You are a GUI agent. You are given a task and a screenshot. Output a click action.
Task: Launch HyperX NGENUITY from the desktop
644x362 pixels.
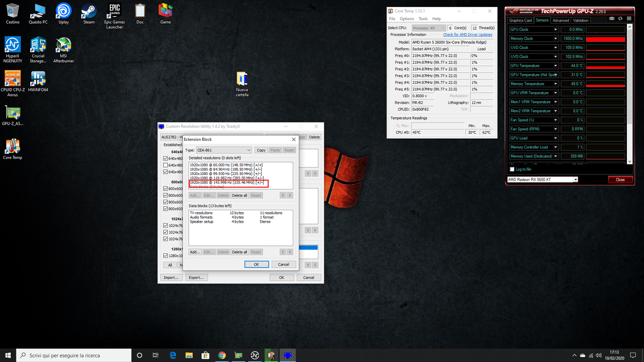pos(13,50)
